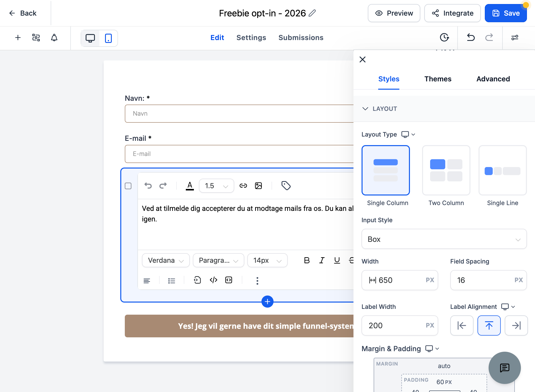Select Two Column layout
Screen dimensions: 535x392
coord(446,170)
